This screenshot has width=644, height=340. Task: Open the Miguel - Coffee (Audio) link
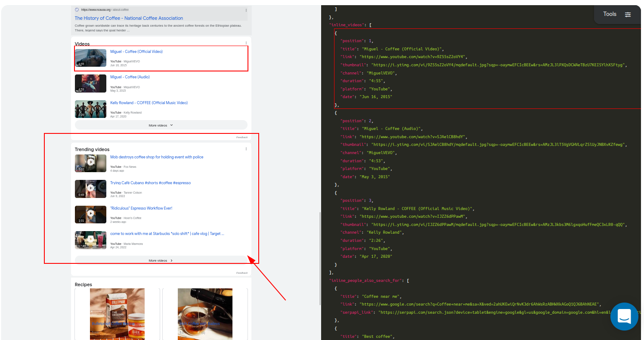(130, 77)
